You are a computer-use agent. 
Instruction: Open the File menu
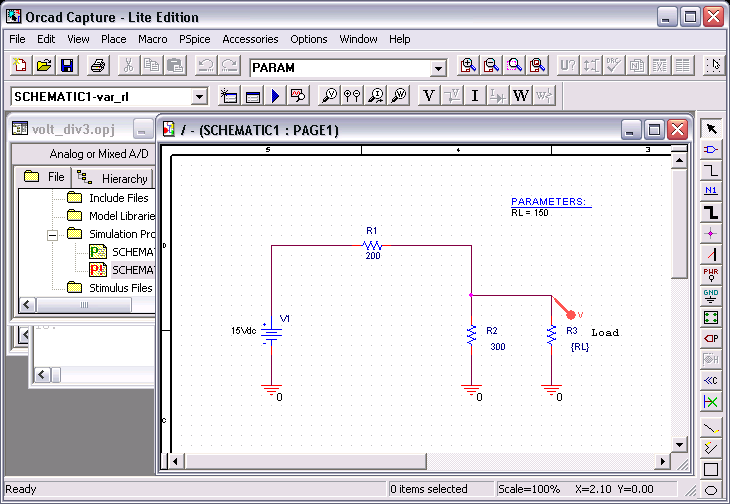tap(17, 39)
